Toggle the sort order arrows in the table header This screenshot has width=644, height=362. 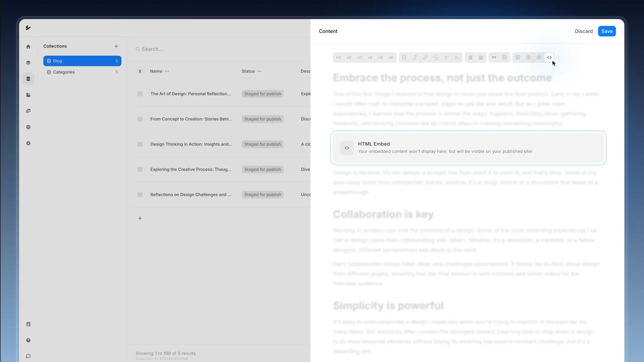tap(140, 71)
